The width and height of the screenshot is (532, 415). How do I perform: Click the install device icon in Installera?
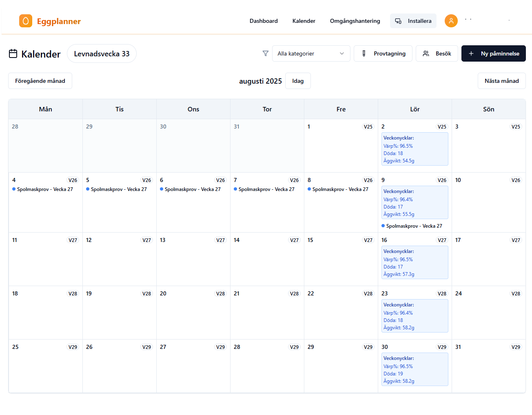click(398, 21)
